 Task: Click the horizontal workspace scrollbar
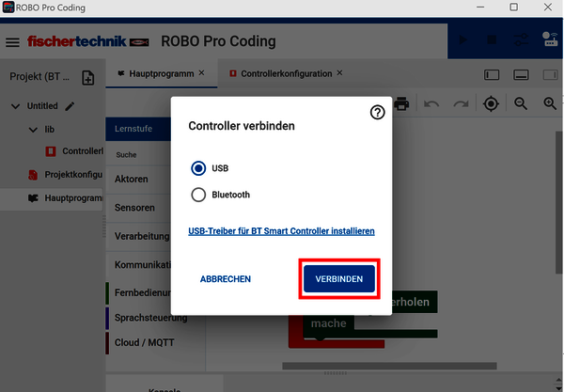389,366
